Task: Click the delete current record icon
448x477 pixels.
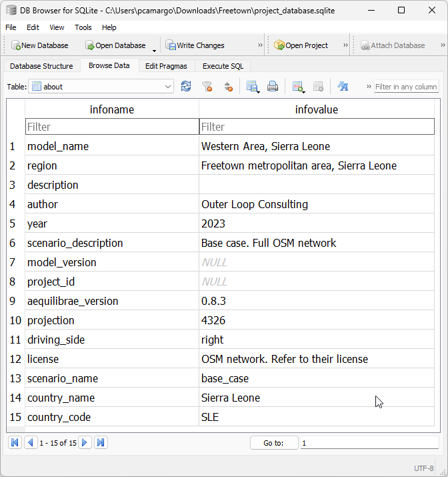Action: [x=318, y=87]
